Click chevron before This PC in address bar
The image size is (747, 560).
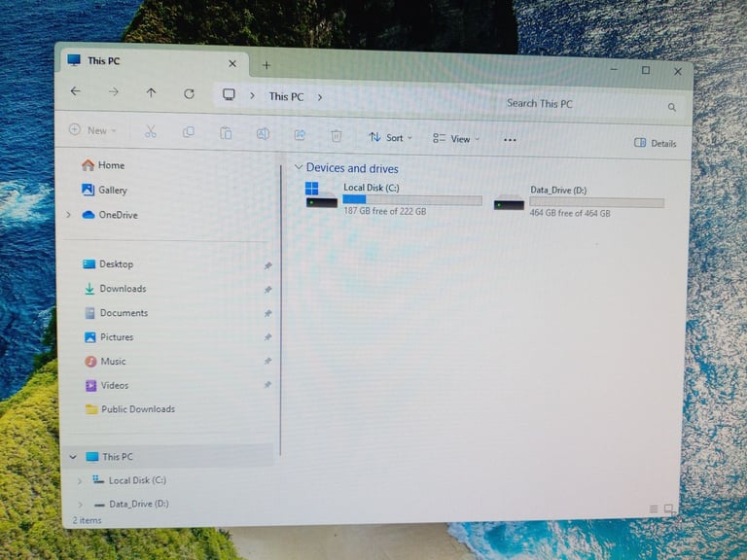(x=252, y=95)
